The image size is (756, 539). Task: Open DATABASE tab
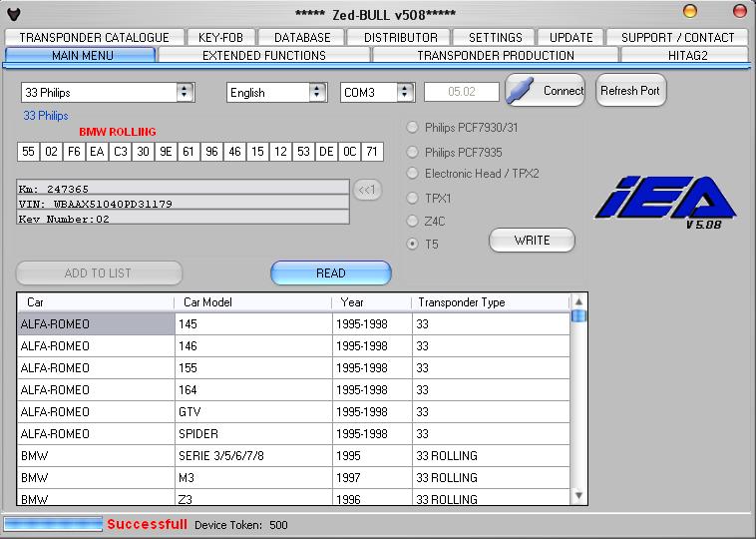[302, 37]
